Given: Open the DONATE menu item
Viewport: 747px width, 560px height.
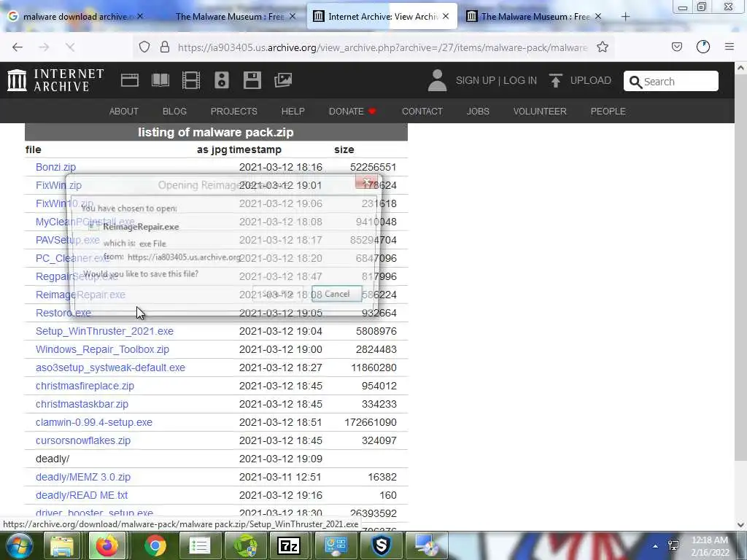Looking at the screenshot, I should [352, 111].
